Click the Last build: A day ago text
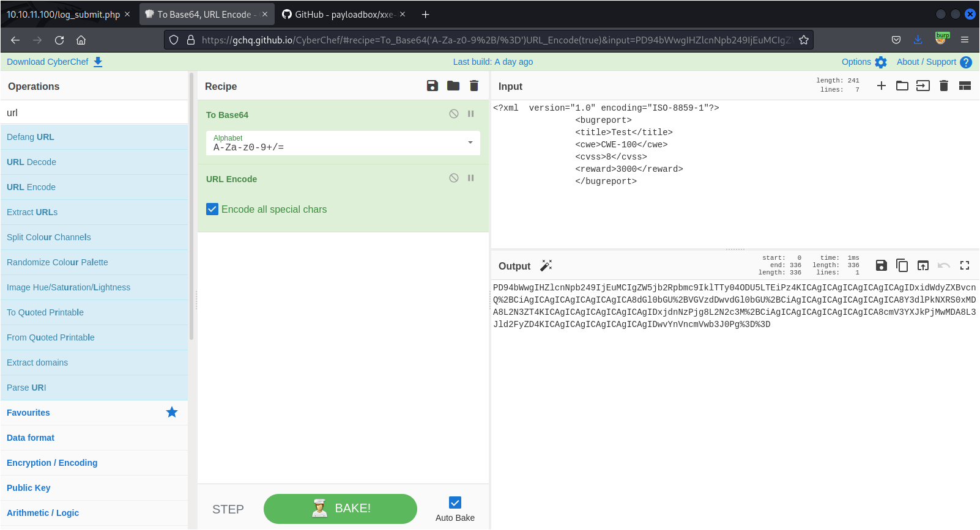This screenshot has height=530, width=980. point(493,62)
